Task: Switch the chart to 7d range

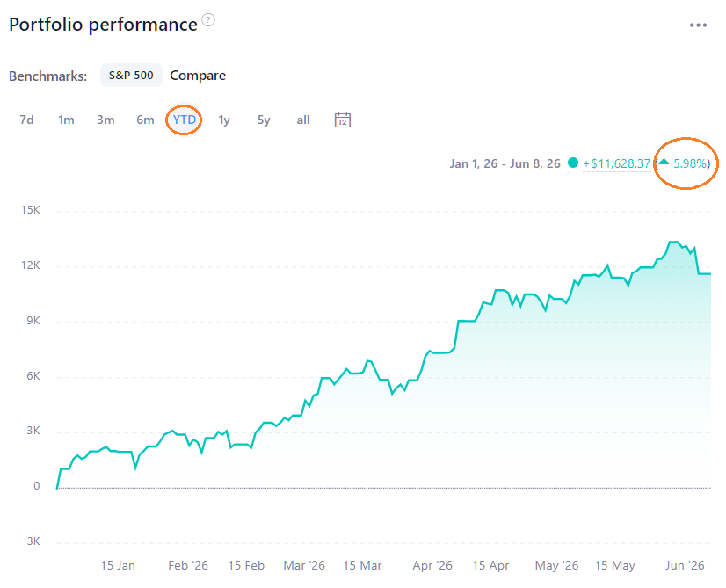Action: click(27, 120)
